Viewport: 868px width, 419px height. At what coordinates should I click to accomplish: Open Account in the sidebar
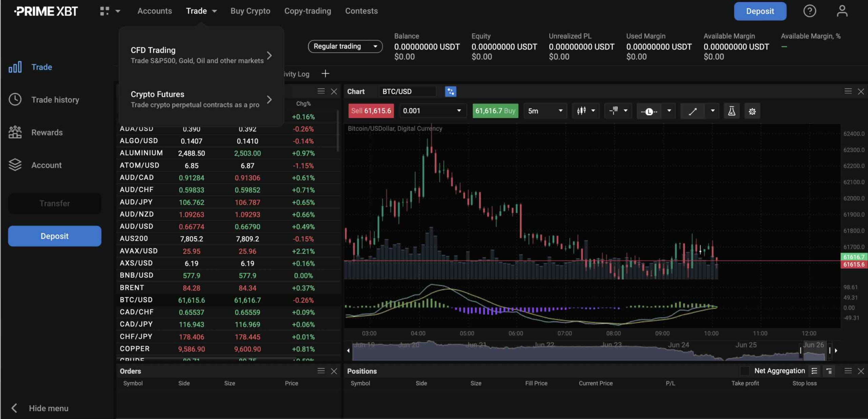pos(35,165)
